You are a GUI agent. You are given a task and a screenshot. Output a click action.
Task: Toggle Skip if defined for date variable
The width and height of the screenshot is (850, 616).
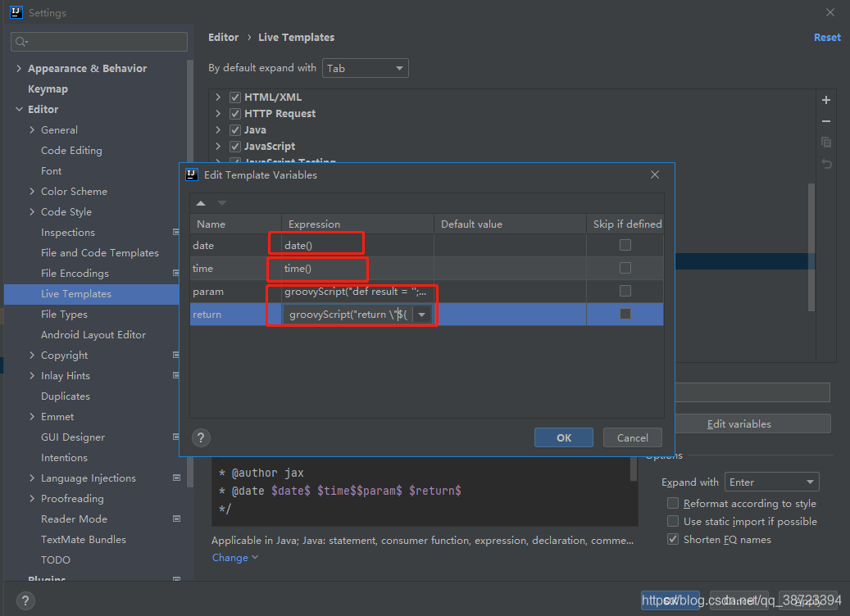tap(625, 245)
